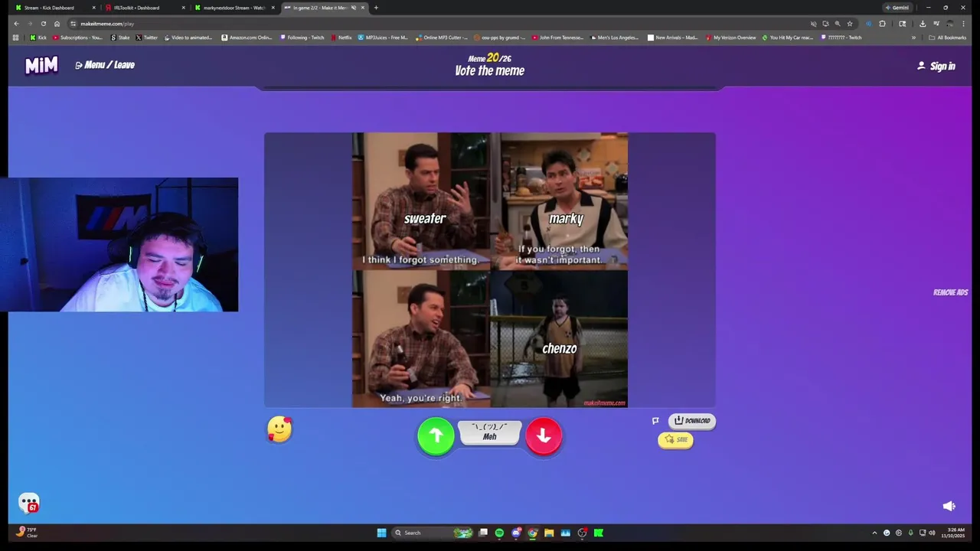Close the In game 2/2 Make it Meme tab
Screen dimensions: 980x551
[x=362, y=8]
